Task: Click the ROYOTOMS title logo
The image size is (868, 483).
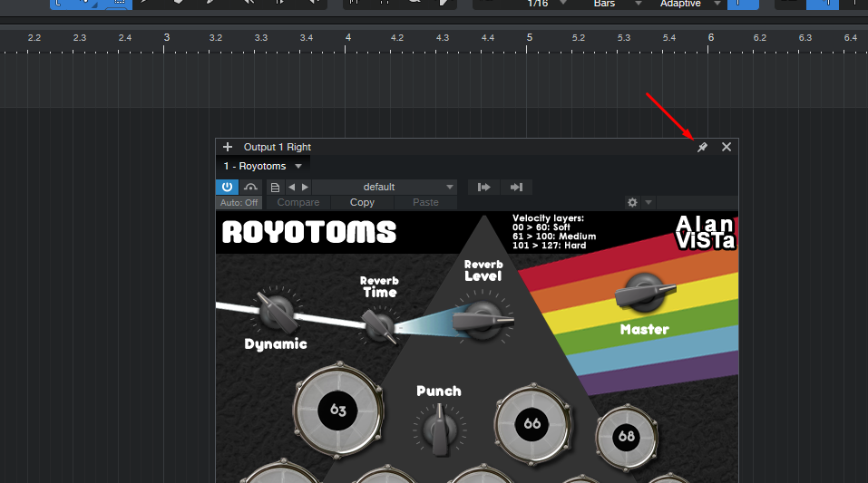Action: pyautogui.click(x=309, y=232)
